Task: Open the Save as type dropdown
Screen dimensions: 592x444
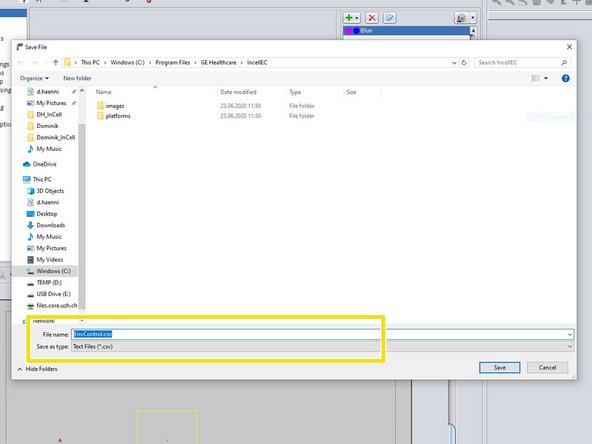Action: [322, 347]
